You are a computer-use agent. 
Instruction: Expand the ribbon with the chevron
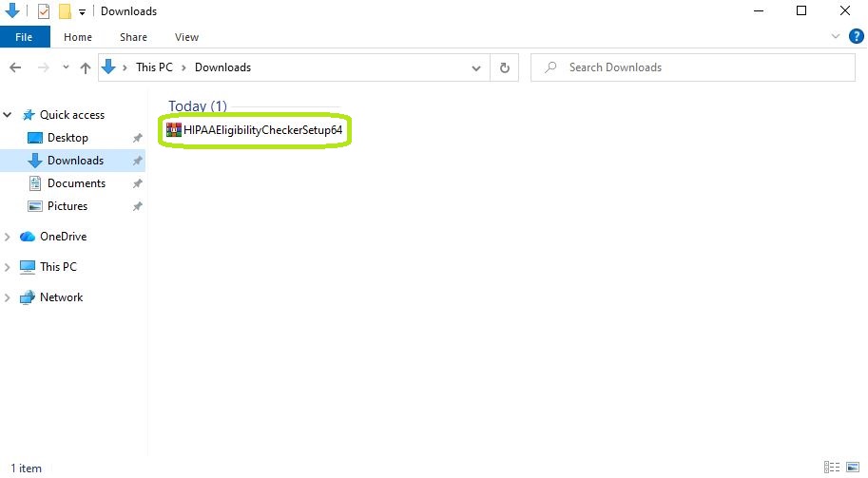click(836, 36)
